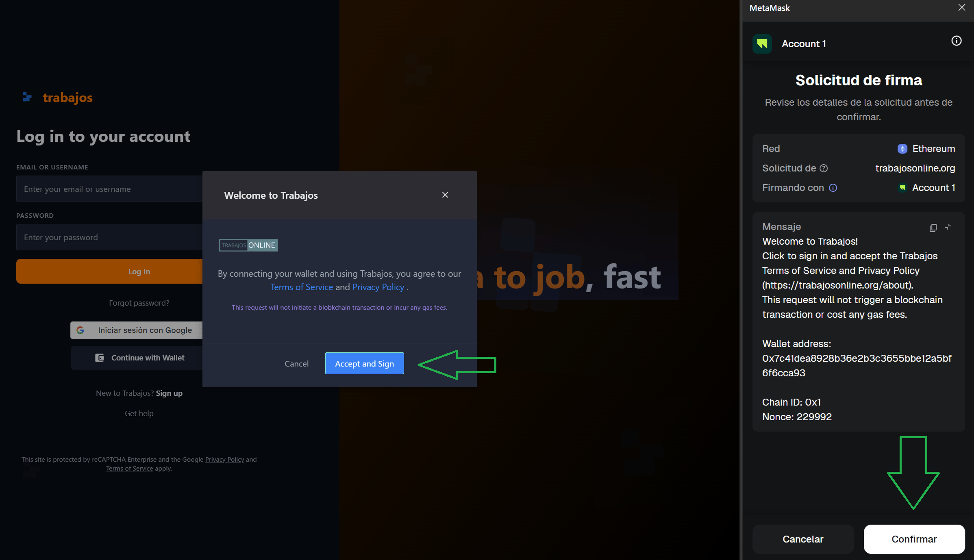
Task: Click Continue with Wallet button
Action: pos(137,358)
